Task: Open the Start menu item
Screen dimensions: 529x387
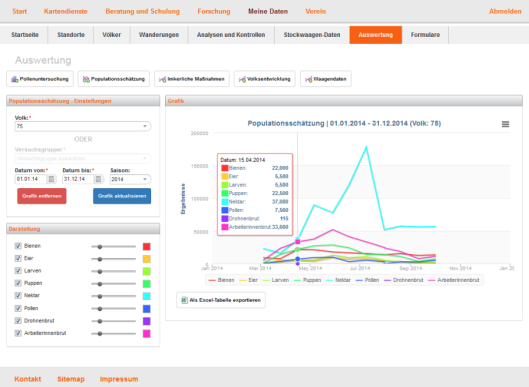Action: coord(20,11)
